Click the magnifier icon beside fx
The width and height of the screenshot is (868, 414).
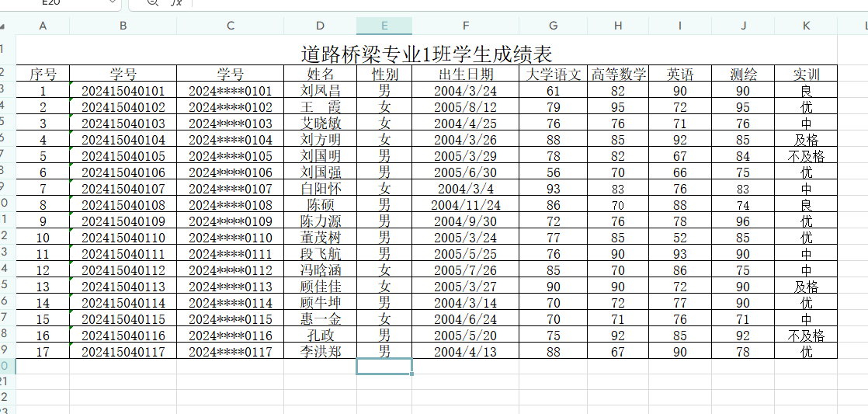153,2
